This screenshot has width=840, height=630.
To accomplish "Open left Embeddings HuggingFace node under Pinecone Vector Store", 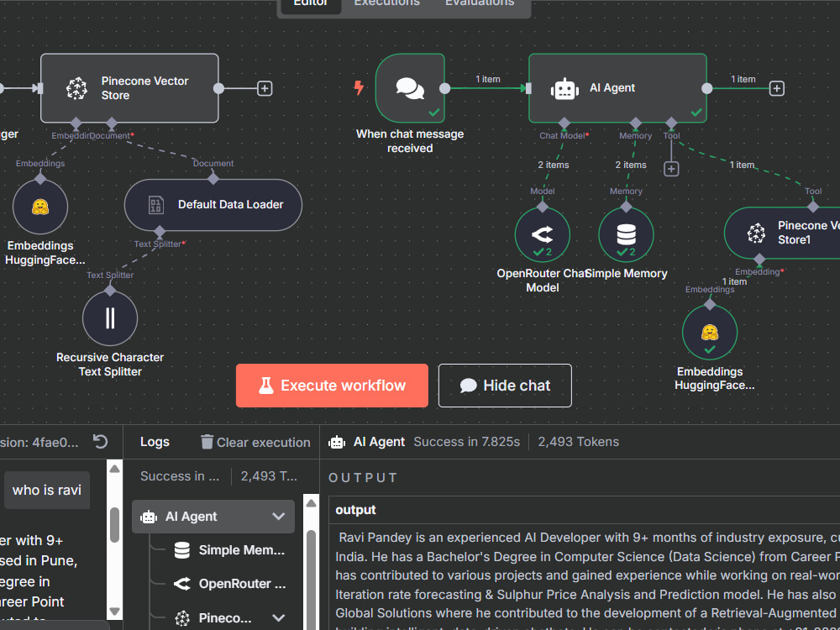I will pyautogui.click(x=40, y=207).
